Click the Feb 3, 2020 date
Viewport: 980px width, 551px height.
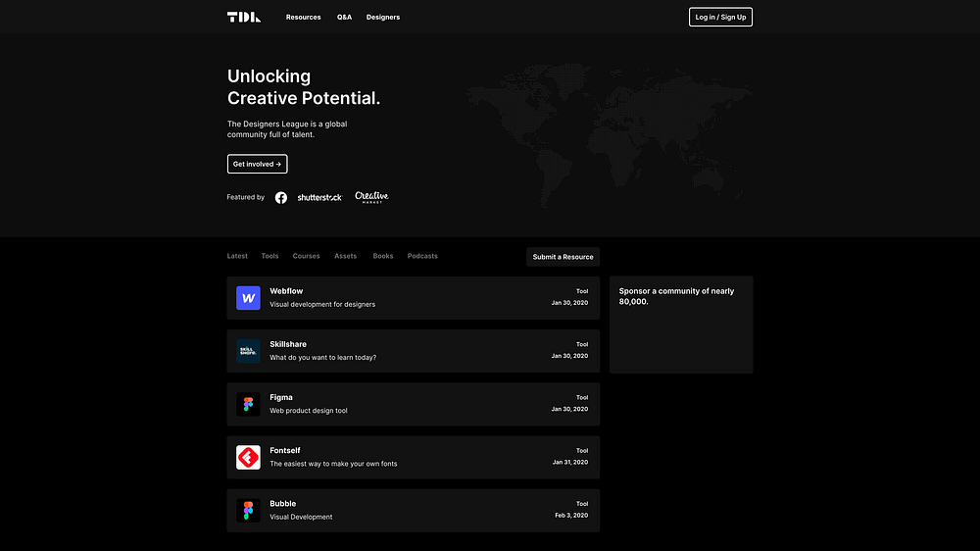click(571, 516)
